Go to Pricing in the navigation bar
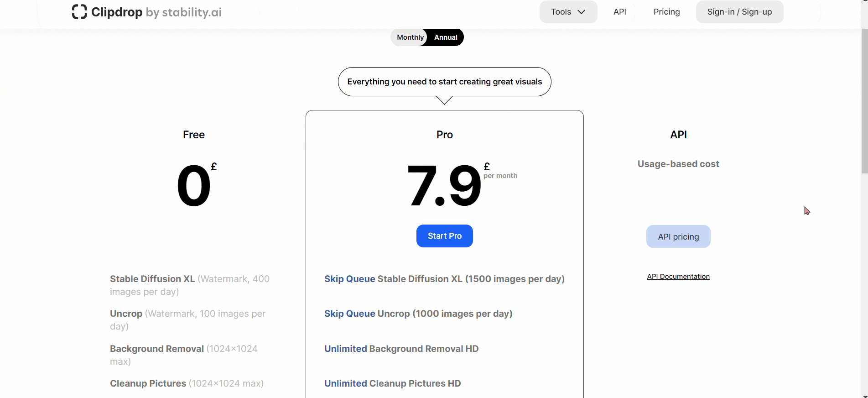 666,12
